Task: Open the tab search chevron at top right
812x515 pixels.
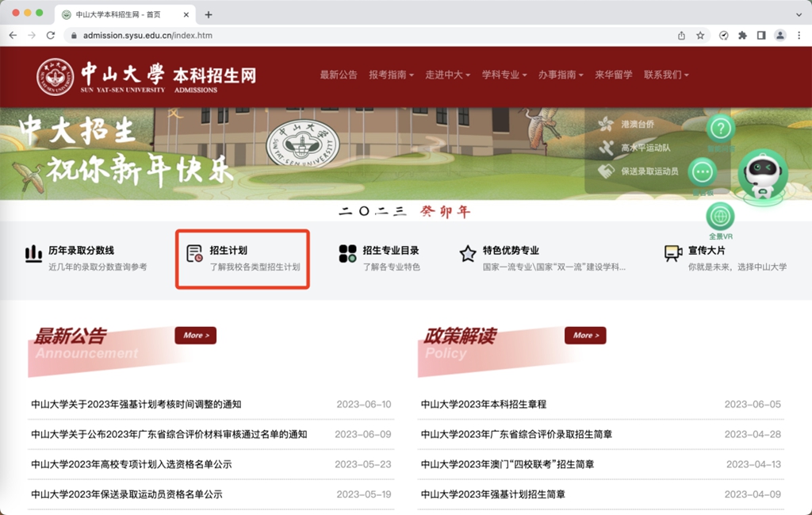Action: click(799, 14)
